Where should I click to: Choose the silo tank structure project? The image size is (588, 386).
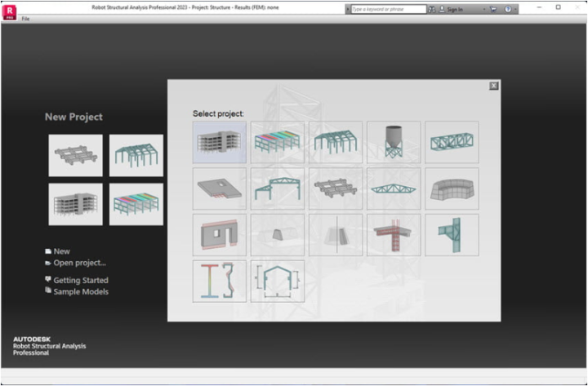point(394,142)
